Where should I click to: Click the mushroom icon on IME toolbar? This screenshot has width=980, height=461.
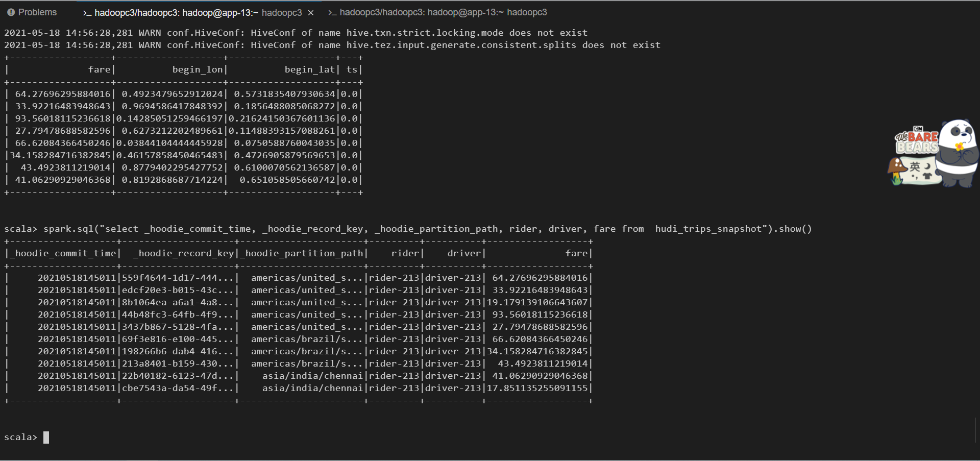897,171
